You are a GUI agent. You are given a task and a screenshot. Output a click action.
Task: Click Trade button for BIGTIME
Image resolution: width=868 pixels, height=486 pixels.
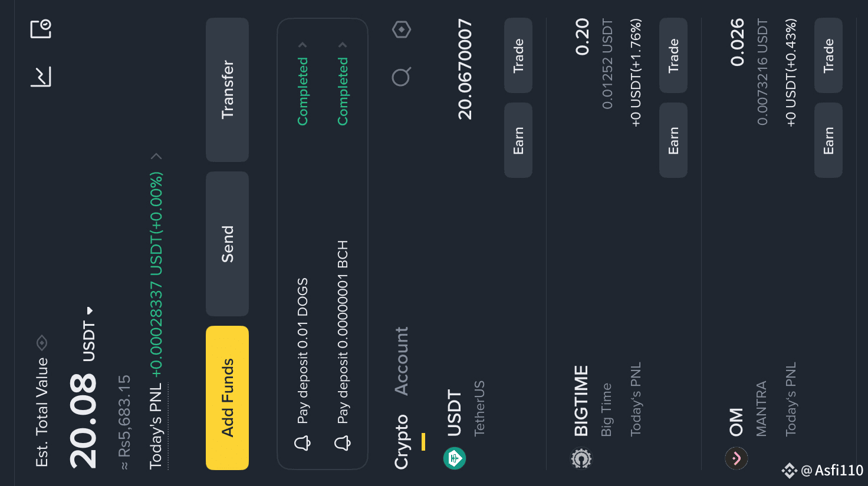point(673,55)
